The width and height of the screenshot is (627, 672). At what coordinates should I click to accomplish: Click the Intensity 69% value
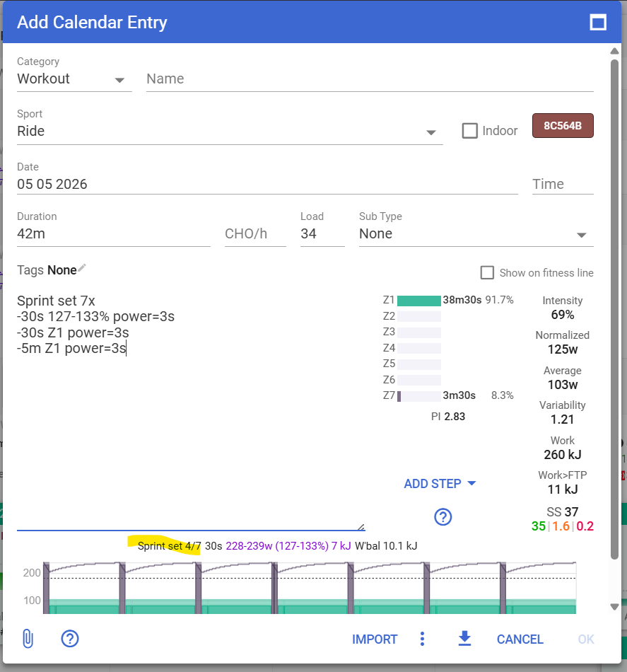[563, 315]
